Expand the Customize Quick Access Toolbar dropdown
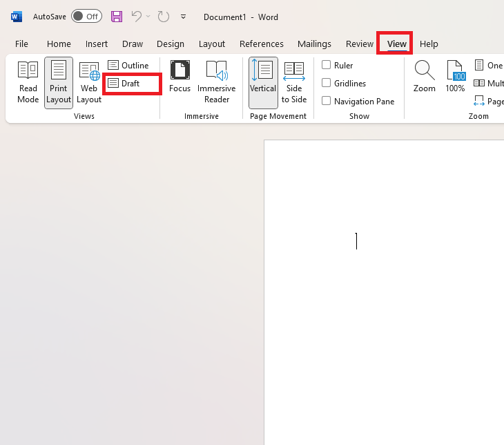 point(183,16)
